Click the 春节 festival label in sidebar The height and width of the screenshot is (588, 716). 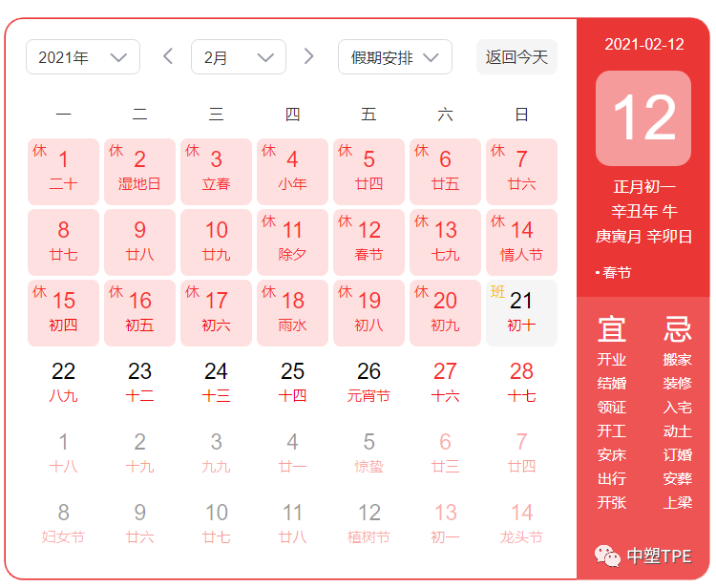coord(616,273)
